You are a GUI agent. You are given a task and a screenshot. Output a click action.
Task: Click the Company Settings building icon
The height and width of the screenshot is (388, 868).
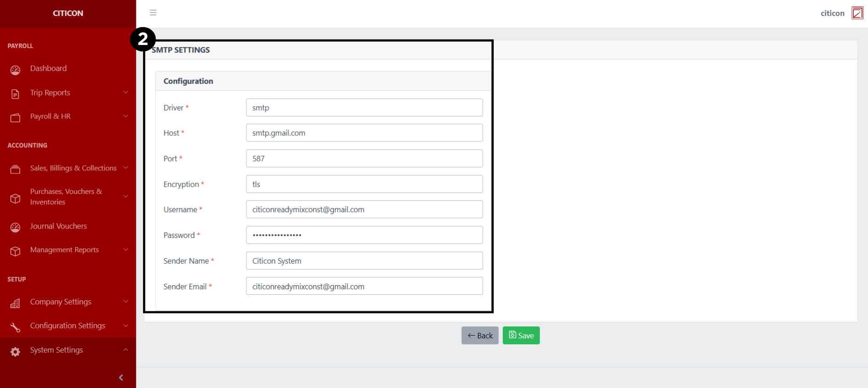(x=15, y=303)
